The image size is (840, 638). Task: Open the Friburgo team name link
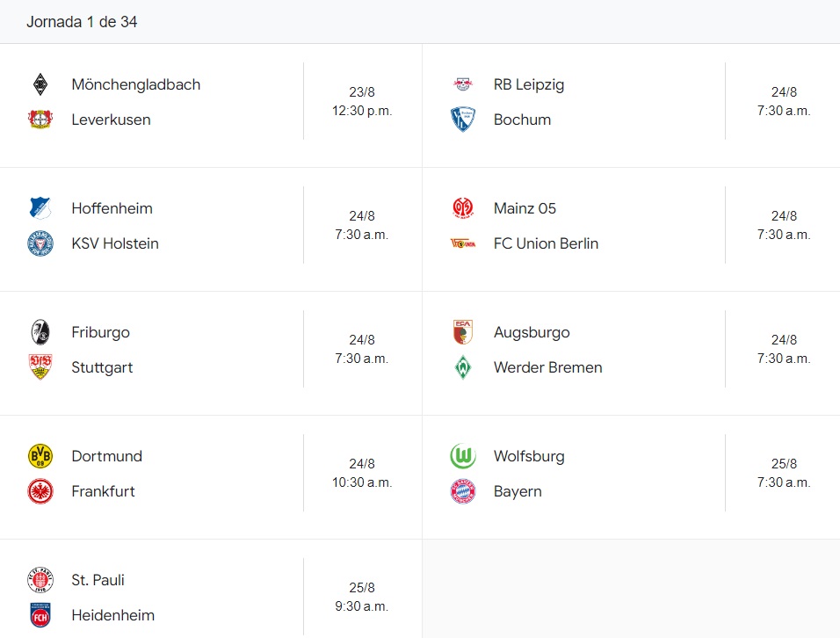pyautogui.click(x=100, y=332)
